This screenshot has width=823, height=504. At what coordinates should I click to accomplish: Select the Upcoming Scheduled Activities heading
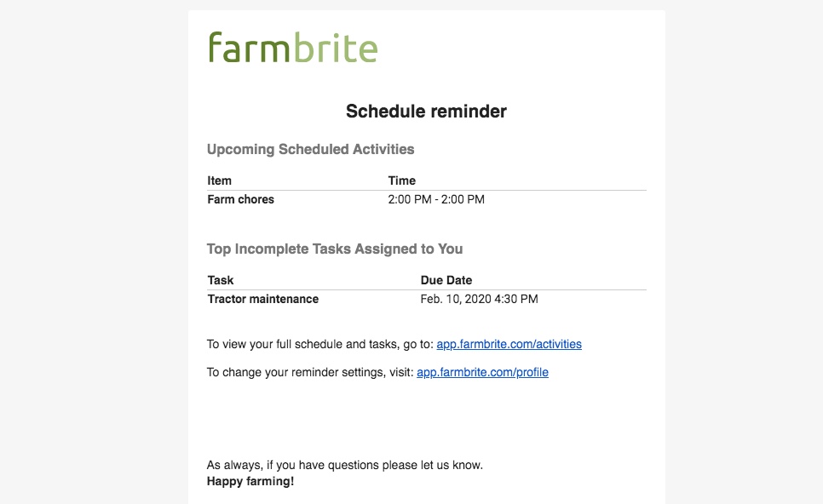pos(310,150)
